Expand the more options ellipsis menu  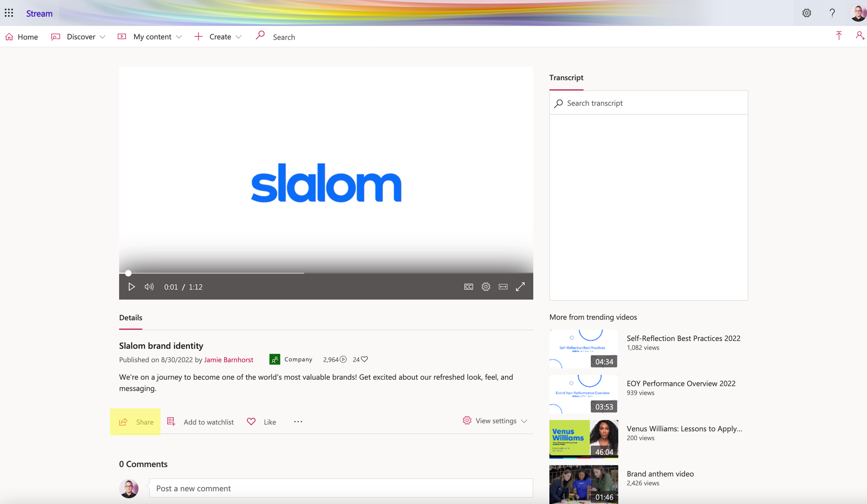pyautogui.click(x=298, y=421)
